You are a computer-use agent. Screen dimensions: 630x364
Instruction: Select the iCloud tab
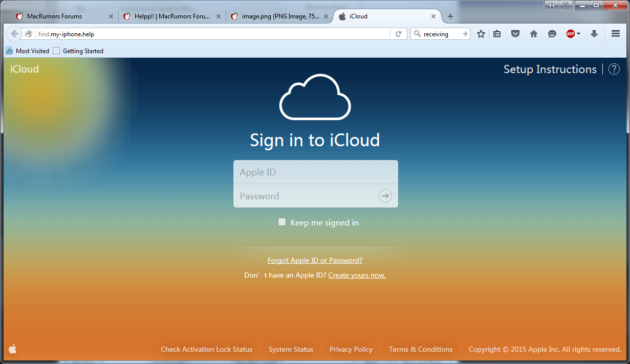(x=387, y=16)
